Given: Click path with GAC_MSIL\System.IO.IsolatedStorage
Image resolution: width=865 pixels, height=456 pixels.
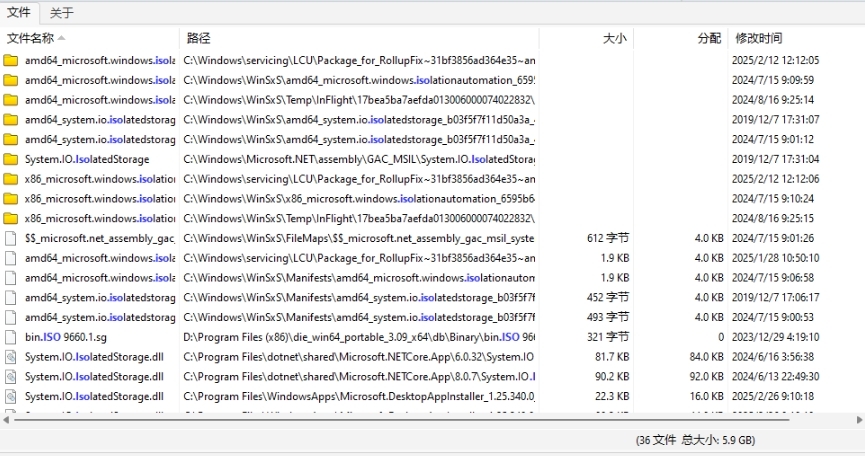Looking at the screenshot, I should pos(359,159).
